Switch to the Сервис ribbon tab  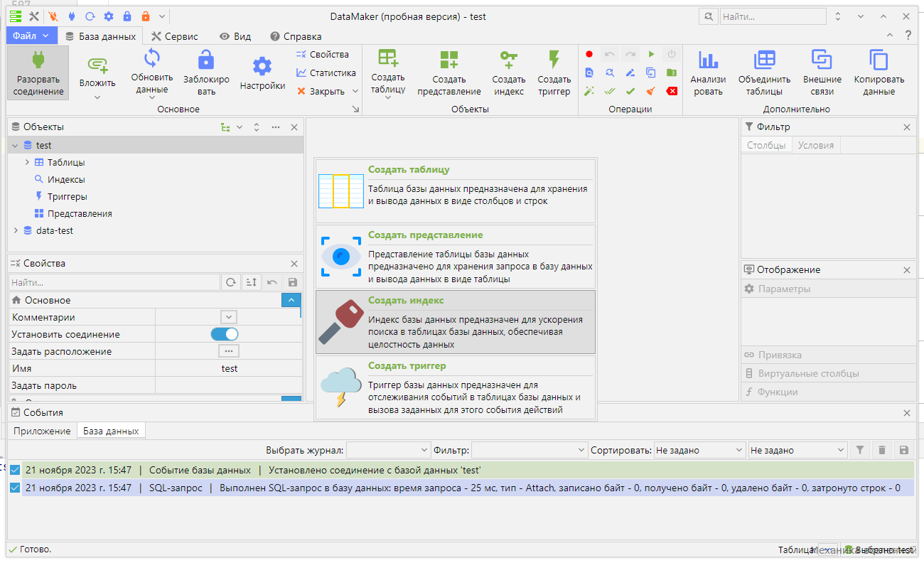pos(175,36)
